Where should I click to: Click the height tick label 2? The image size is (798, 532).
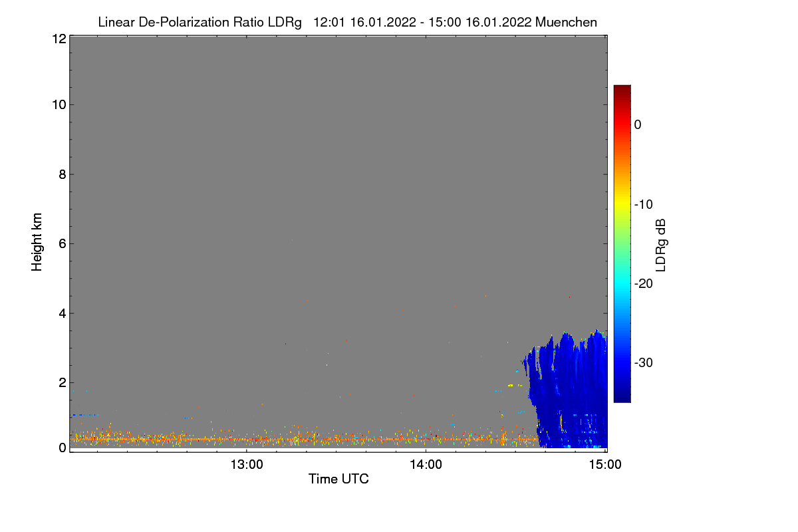[61, 382]
